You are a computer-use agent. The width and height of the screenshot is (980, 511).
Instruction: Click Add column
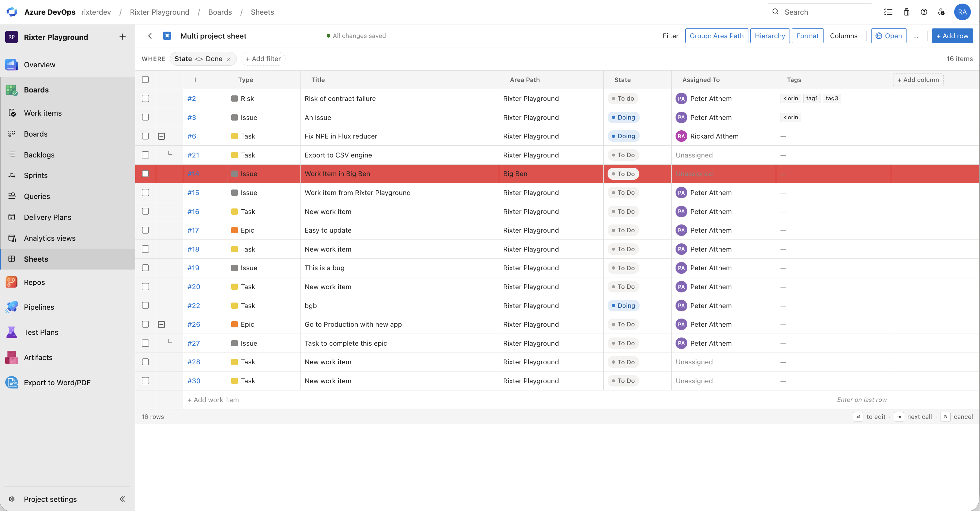coord(918,79)
